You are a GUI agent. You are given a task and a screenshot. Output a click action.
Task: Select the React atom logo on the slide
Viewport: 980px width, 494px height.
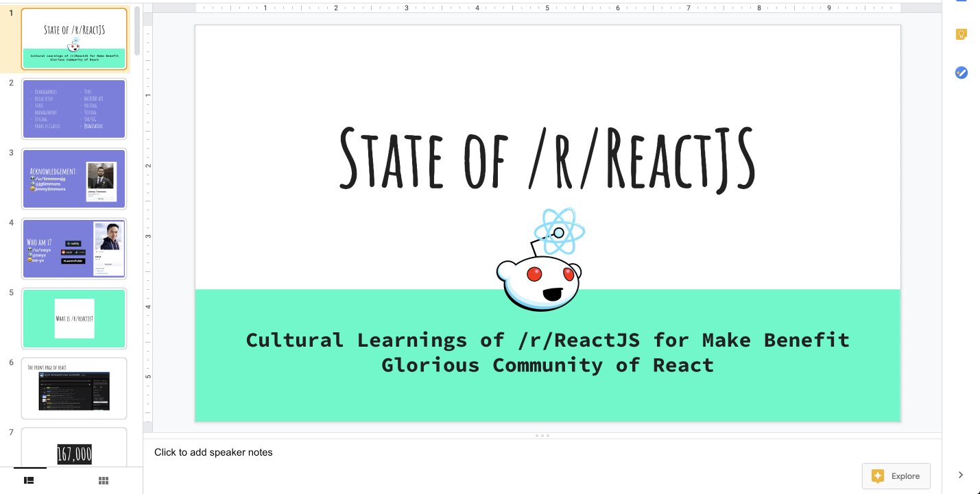(558, 232)
